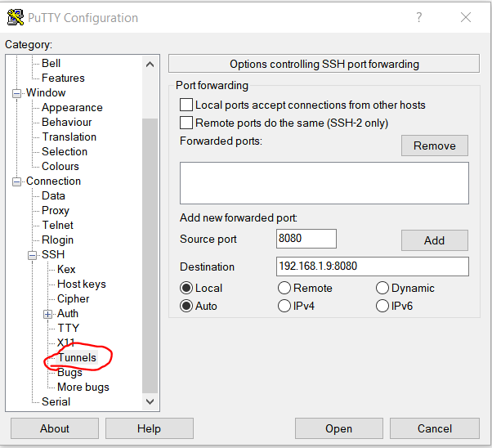This screenshot has height=448, width=492.
Task: Select the IPv4 radio button
Action: pyautogui.click(x=284, y=306)
